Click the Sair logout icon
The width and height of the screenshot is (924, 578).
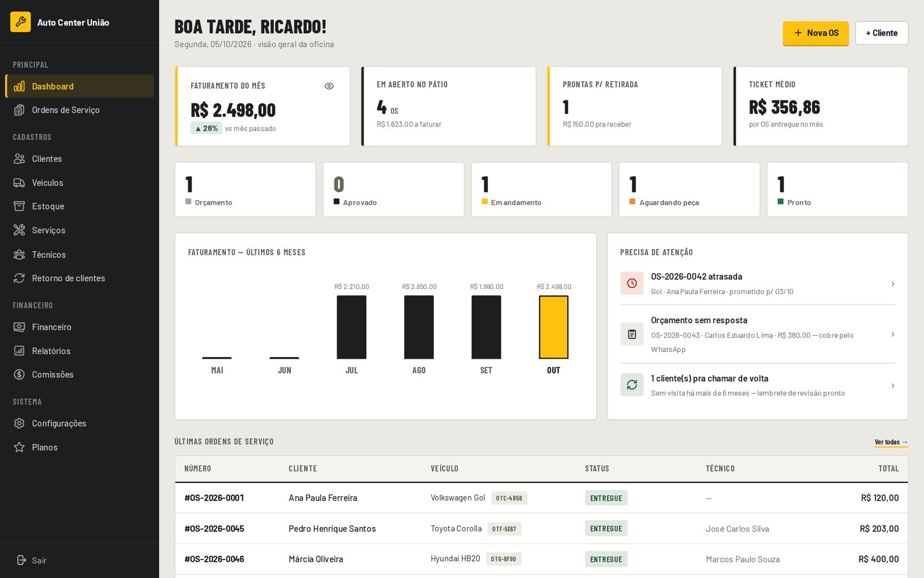point(21,560)
